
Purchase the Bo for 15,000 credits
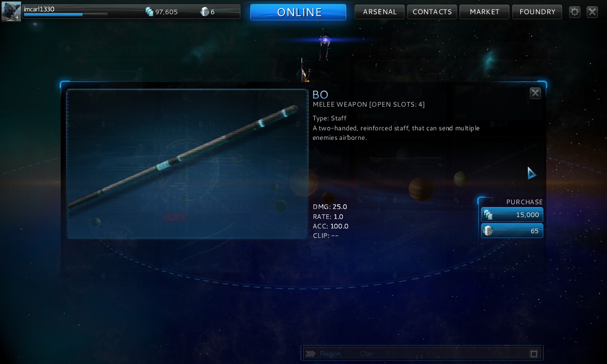coord(512,215)
